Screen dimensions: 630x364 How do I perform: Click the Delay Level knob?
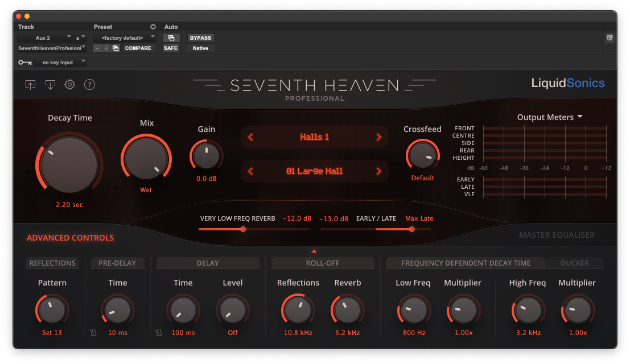pos(233,310)
